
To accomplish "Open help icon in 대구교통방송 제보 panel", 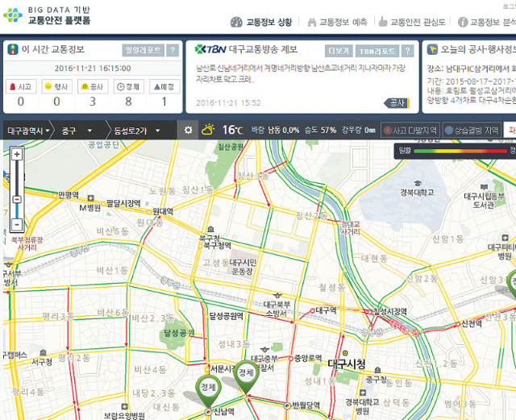I will pos(407,50).
